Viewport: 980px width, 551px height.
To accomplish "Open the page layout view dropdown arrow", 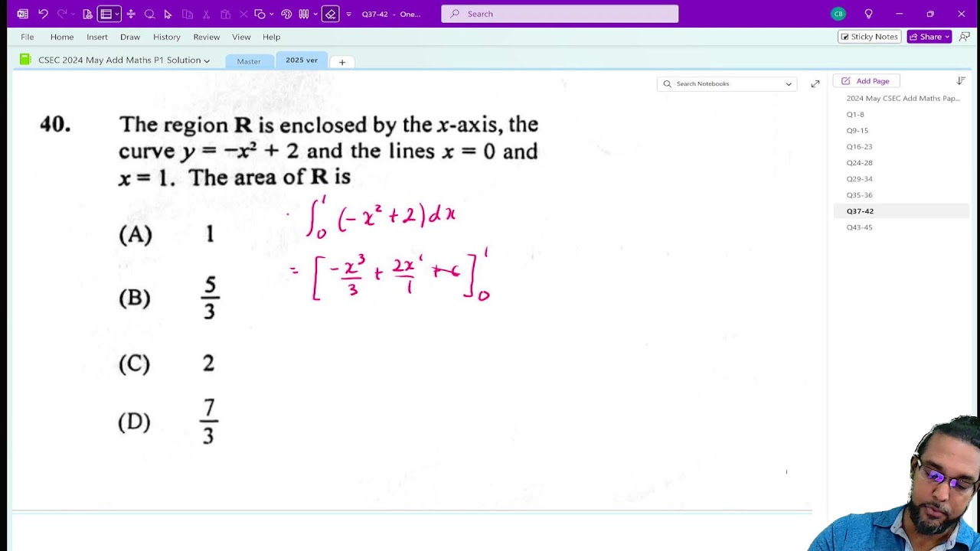I will pyautogui.click(x=117, y=14).
